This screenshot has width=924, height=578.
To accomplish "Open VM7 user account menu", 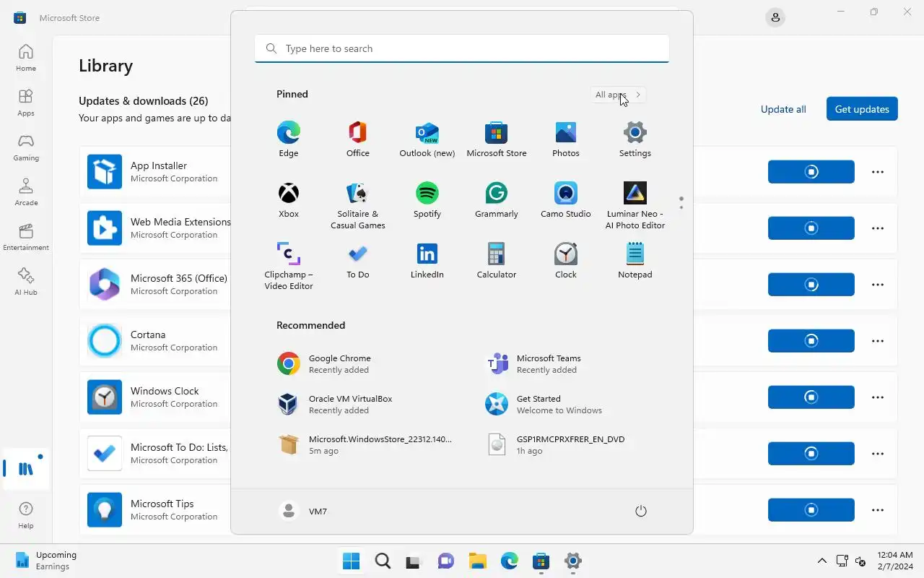I will (x=303, y=512).
